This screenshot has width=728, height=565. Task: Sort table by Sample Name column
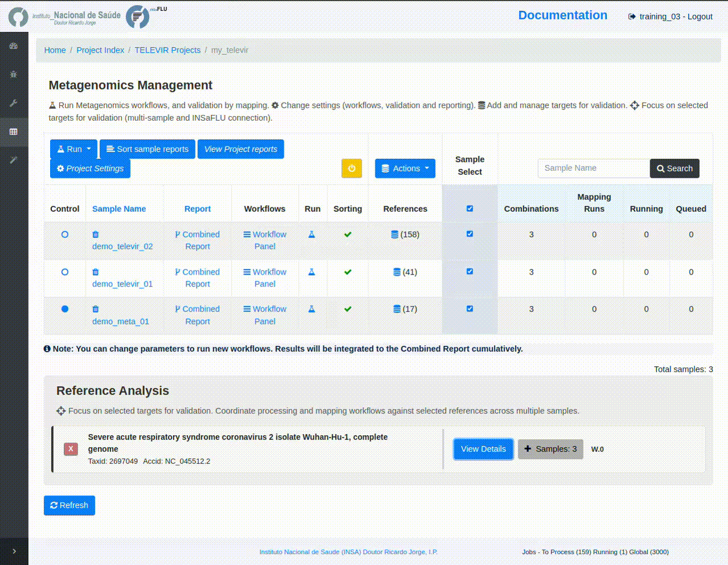(x=119, y=209)
